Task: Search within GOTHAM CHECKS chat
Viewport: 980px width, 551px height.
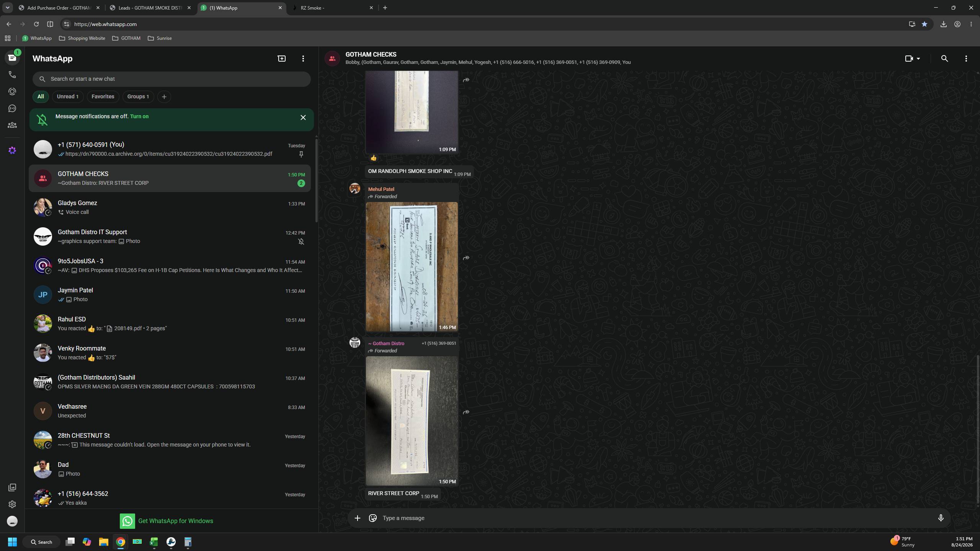Action: click(x=944, y=59)
